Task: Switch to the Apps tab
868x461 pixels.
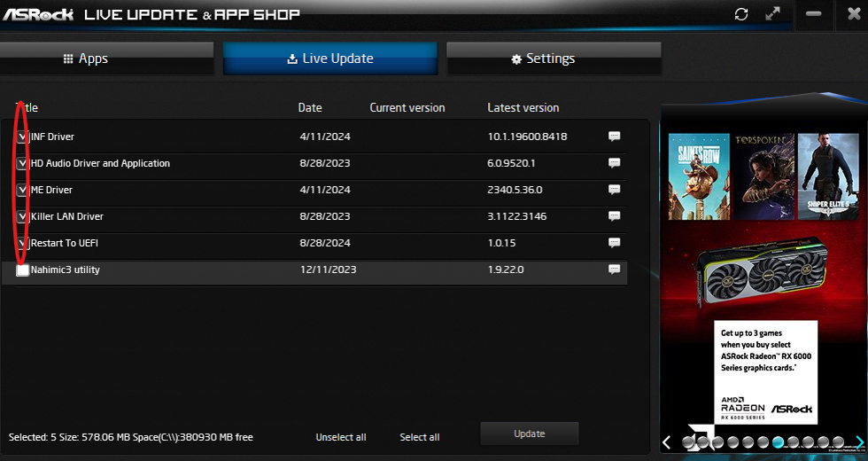Action: (106, 59)
